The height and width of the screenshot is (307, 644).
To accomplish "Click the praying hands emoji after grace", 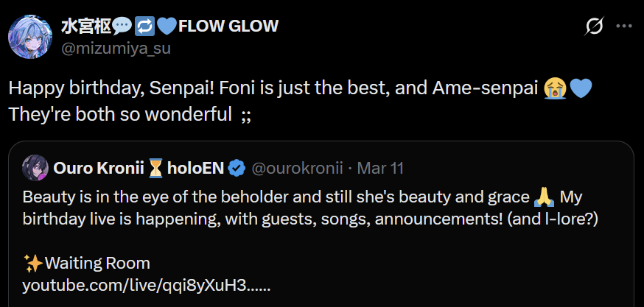I will pos(545,198).
